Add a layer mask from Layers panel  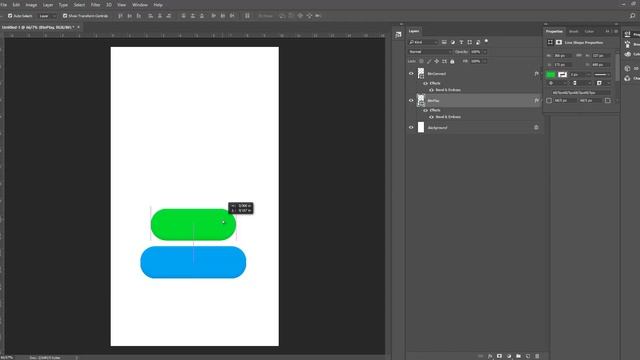(x=499, y=356)
